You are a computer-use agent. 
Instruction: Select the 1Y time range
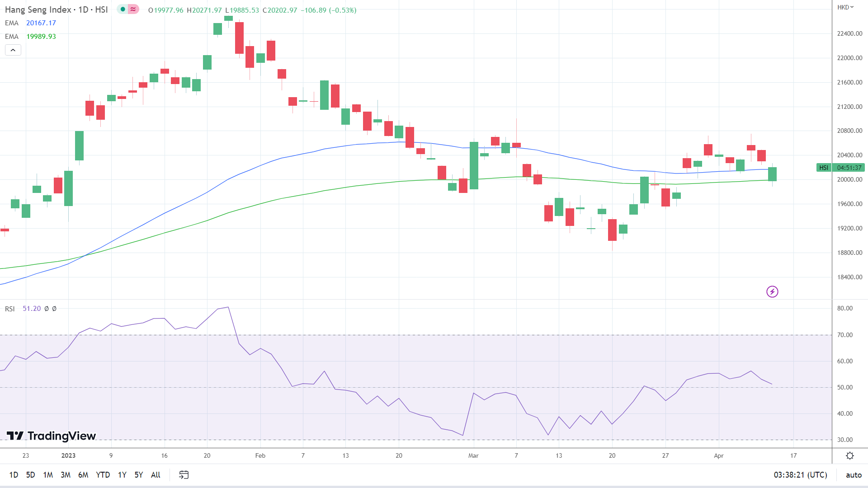coord(122,475)
